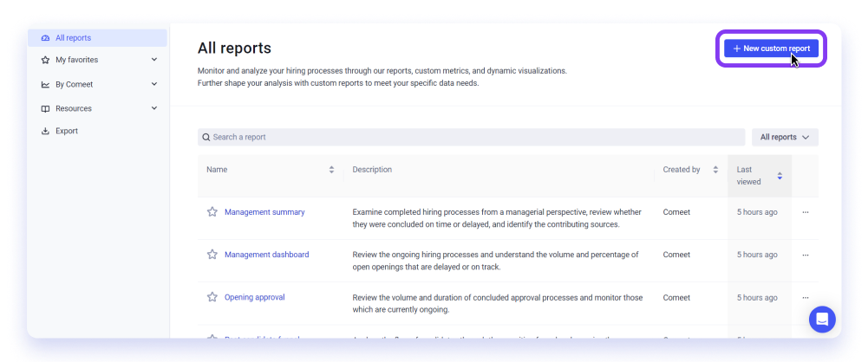Open the chat support bubble
Image resolution: width=868 pixels, height=362 pixels.
[x=822, y=320]
